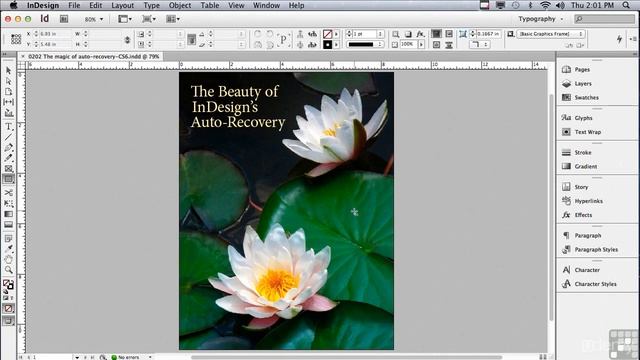Open the Glyphs panel
The height and width of the screenshot is (360, 640).
click(x=577, y=118)
